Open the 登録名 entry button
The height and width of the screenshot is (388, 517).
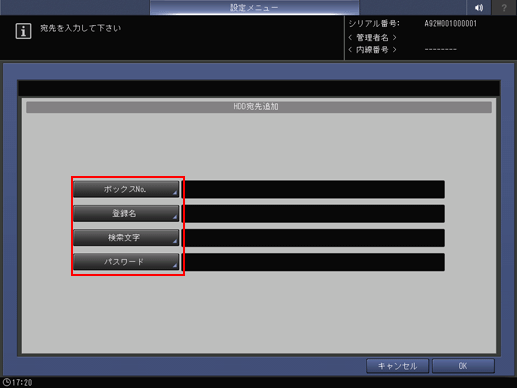(126, 213)
